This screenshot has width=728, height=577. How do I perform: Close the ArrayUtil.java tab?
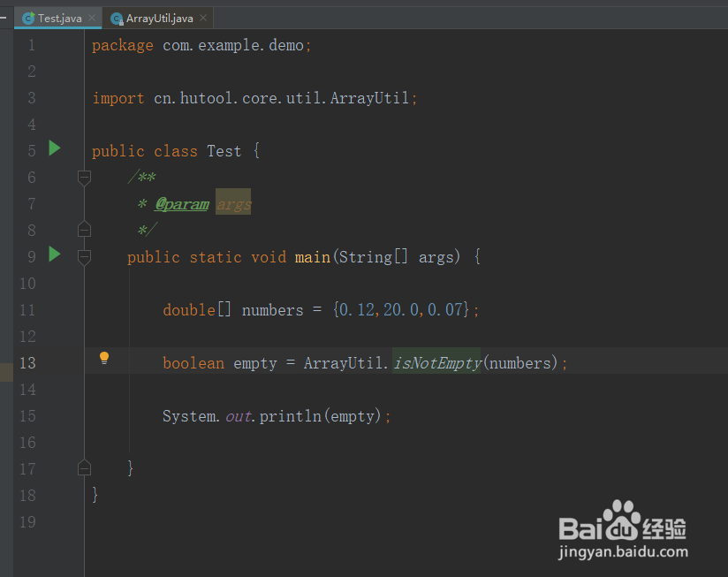pyautogui.click(x=203, y=18)
